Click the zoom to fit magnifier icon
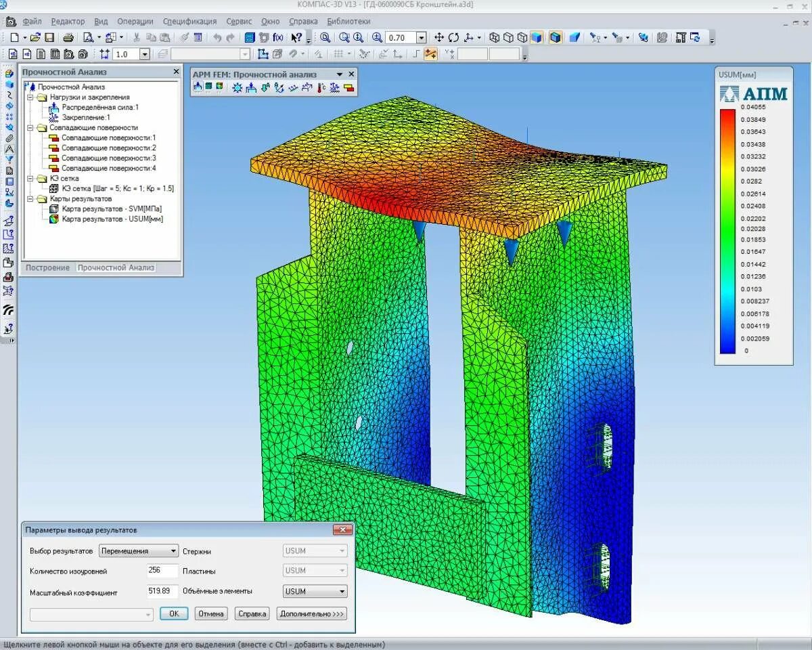812x650 pixels. point(325,38)
